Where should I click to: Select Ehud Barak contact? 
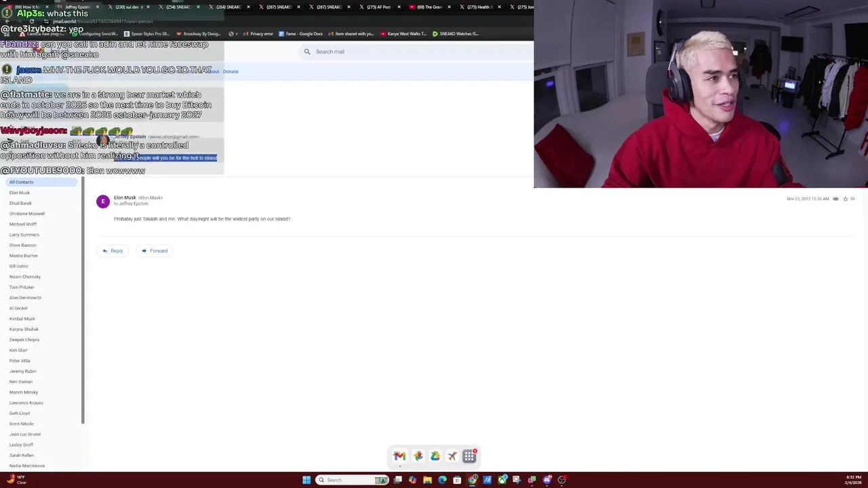tap(20, 203)
